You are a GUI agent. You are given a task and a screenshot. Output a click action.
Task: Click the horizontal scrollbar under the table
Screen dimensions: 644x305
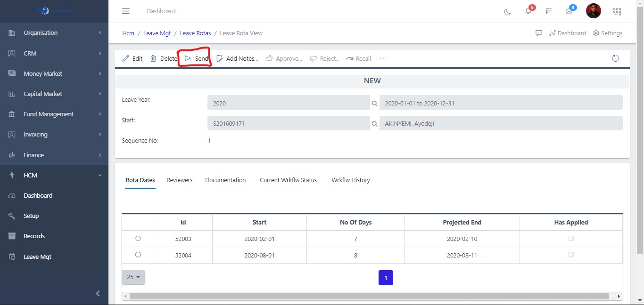click(369, 296)
